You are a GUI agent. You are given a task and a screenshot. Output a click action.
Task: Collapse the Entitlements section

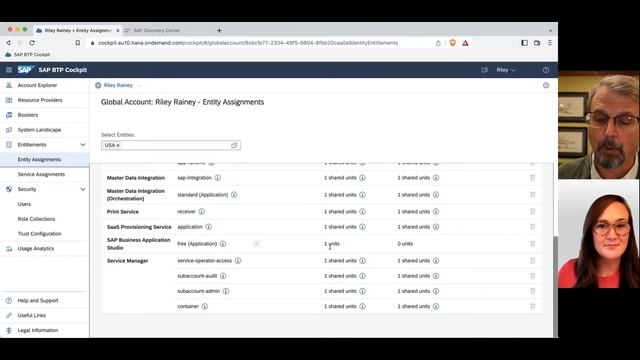point(83,145)
